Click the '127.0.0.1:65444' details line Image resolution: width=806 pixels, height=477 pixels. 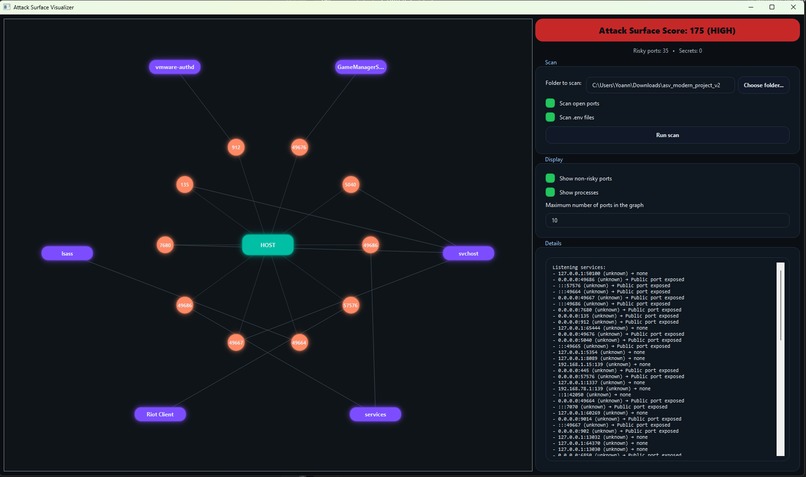(x=600, y=328)
